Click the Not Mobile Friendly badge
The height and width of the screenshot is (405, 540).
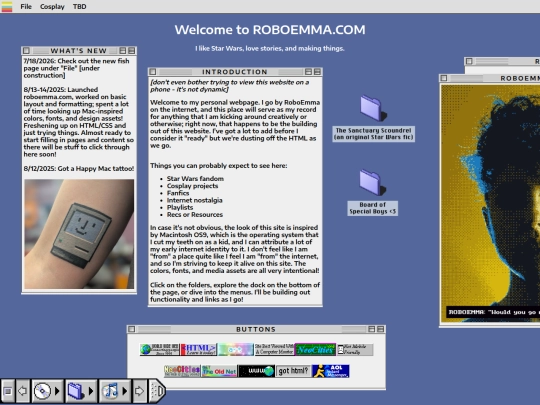[355, 350]
